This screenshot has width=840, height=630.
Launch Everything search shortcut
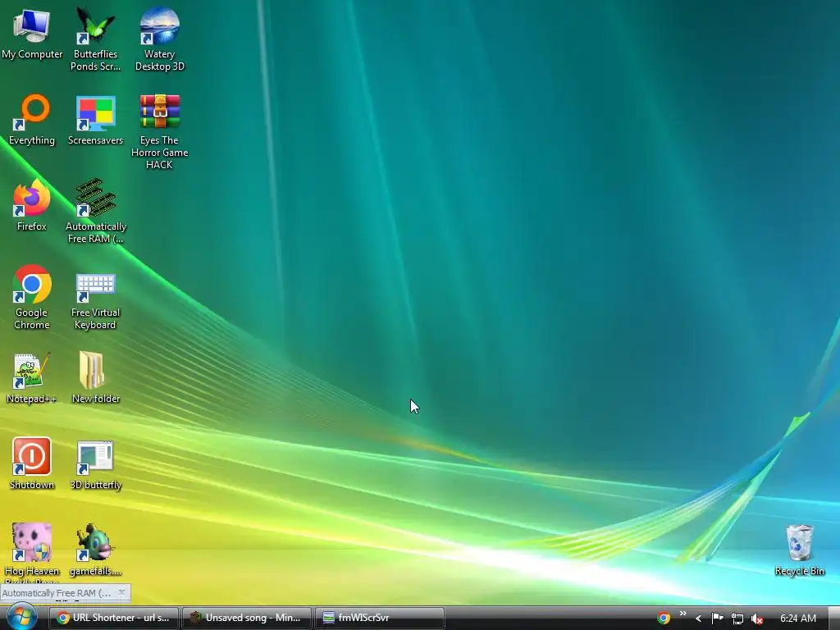[x=32, y=120]
